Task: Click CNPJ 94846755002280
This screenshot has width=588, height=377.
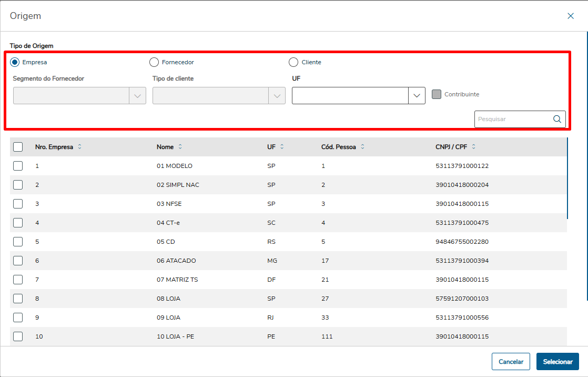Action: (462, 242)
